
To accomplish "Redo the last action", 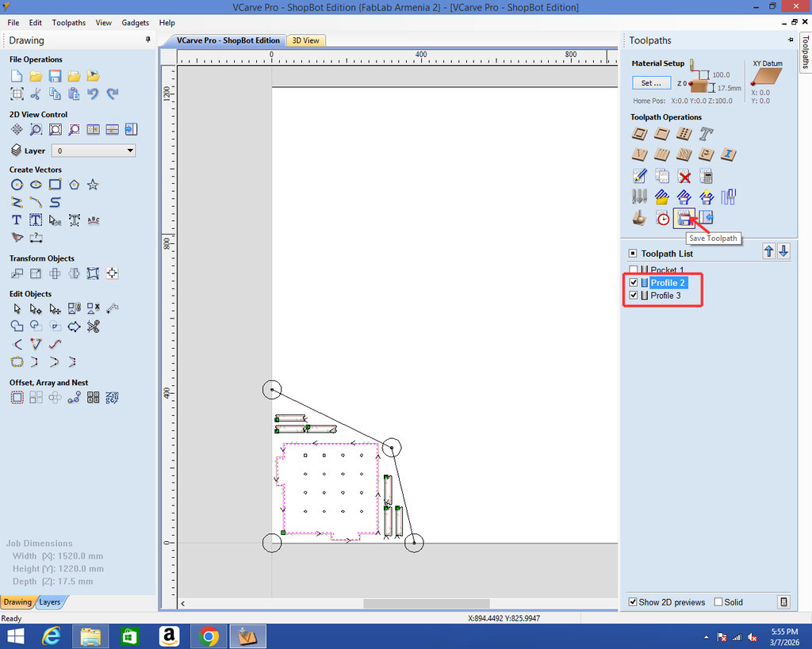I will [112, 94].
